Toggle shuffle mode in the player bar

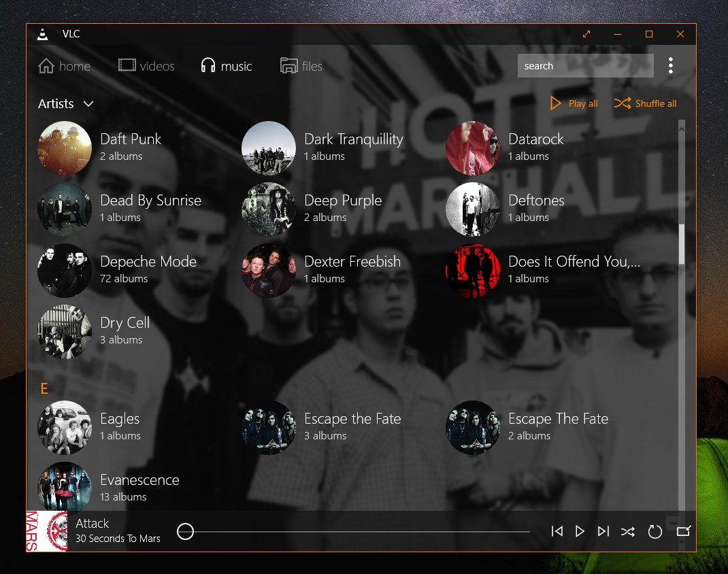click(x=628, y=531)
